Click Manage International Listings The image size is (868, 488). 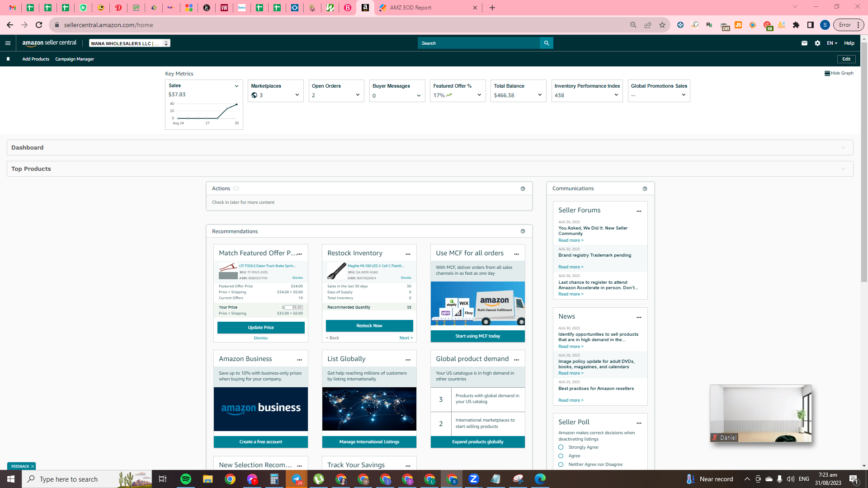(369, 442)
